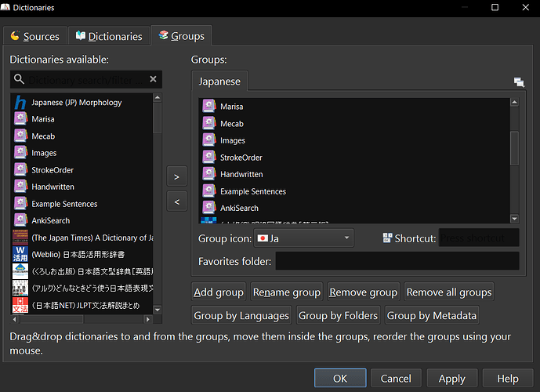Click StrokeOrder icon in Dictionaries available list
This screenshot has width=540, height=392.
(x=20, y=169)
